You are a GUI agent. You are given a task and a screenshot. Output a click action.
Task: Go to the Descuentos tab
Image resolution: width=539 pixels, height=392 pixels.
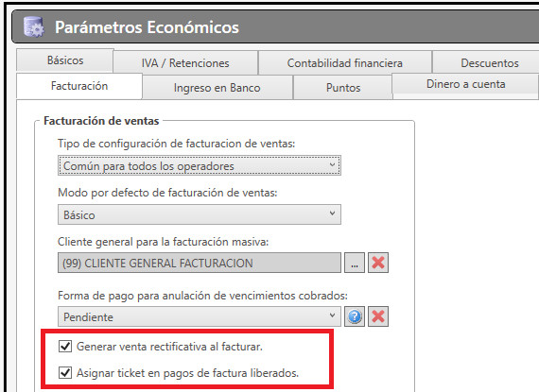point(490,63)
